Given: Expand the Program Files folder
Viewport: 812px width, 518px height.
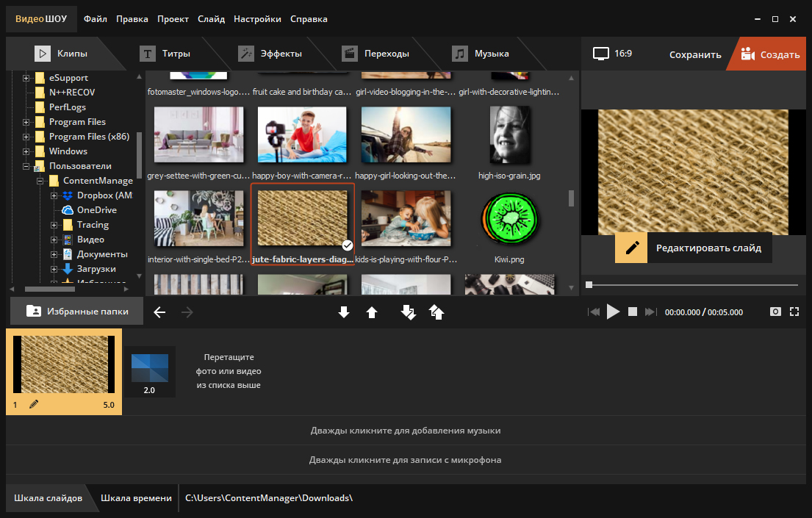Looking at the screenshot, I should coord(26,122).
